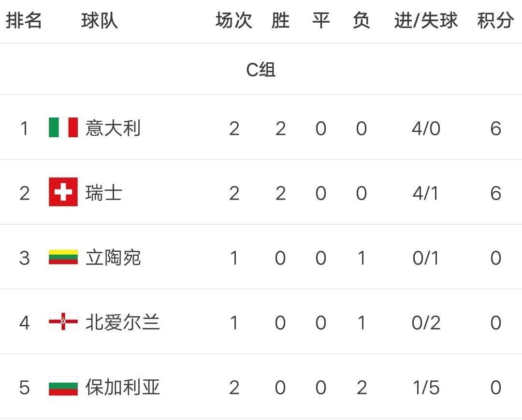Open the 保加利亚 team name
The width and height of the screenshot is (522, 420).
click(x=122, y=387)
